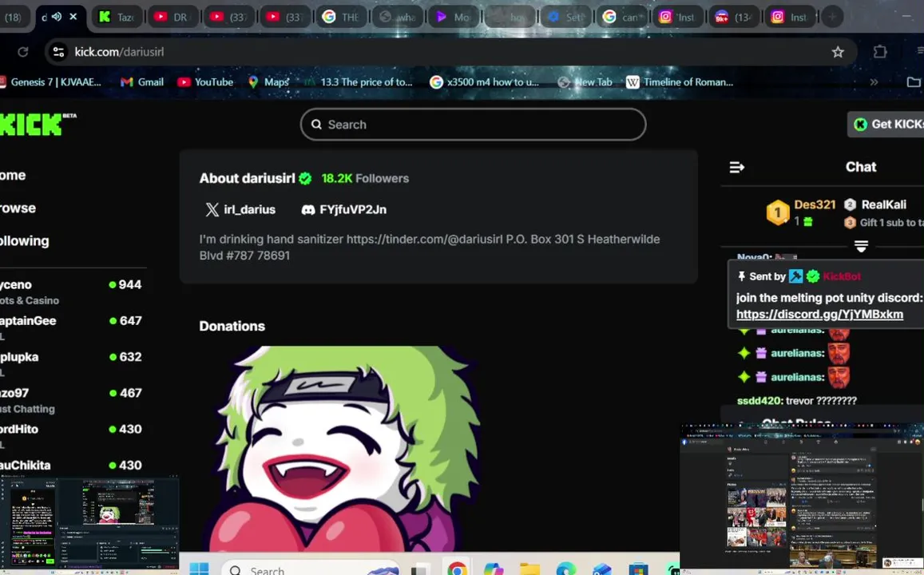Open Microsoft Edge from the taskbar
Screen dimensions: 924x575
coord(565,569)
